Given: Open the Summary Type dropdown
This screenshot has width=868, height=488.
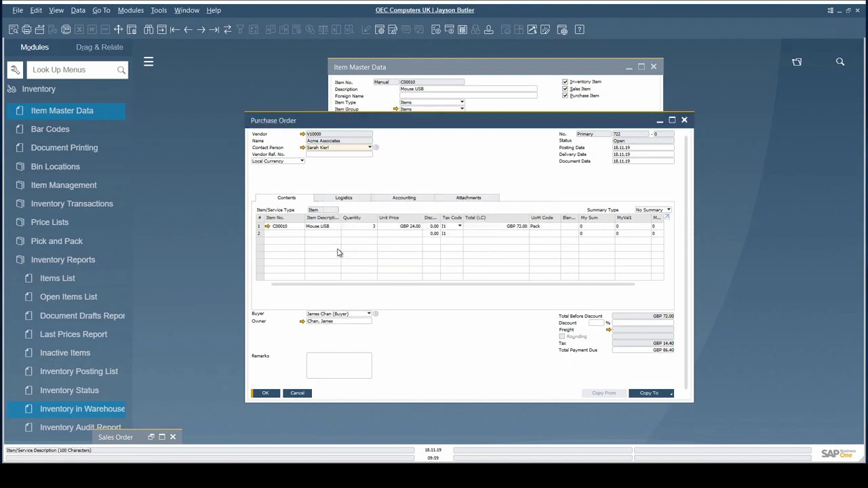Looking at the screenshot, I should tap(668, 210).
